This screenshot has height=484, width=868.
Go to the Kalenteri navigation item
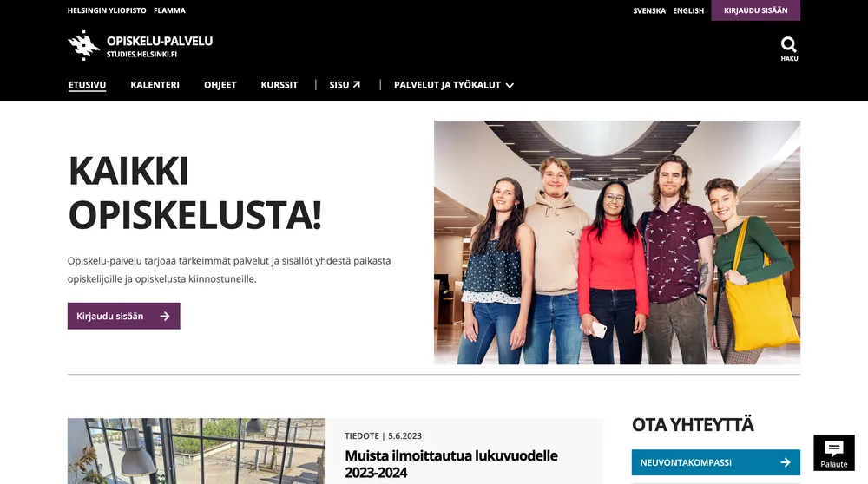point(155,85)
